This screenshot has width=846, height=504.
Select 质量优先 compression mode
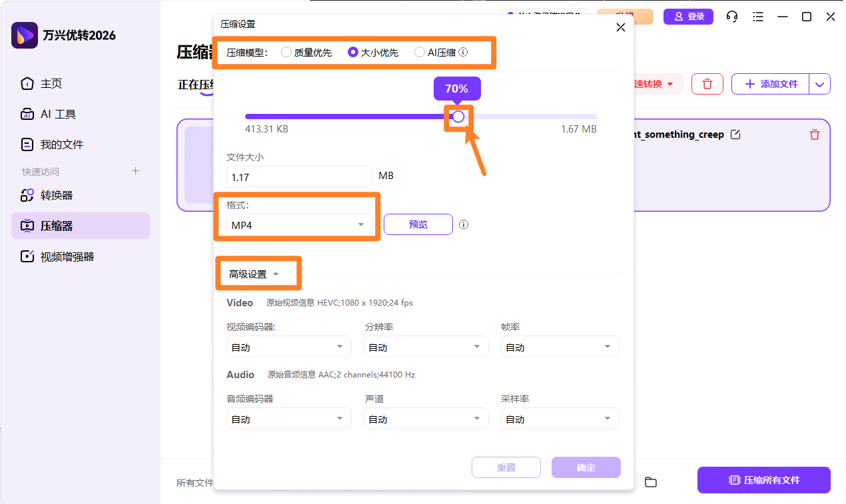tap(306, 52)
